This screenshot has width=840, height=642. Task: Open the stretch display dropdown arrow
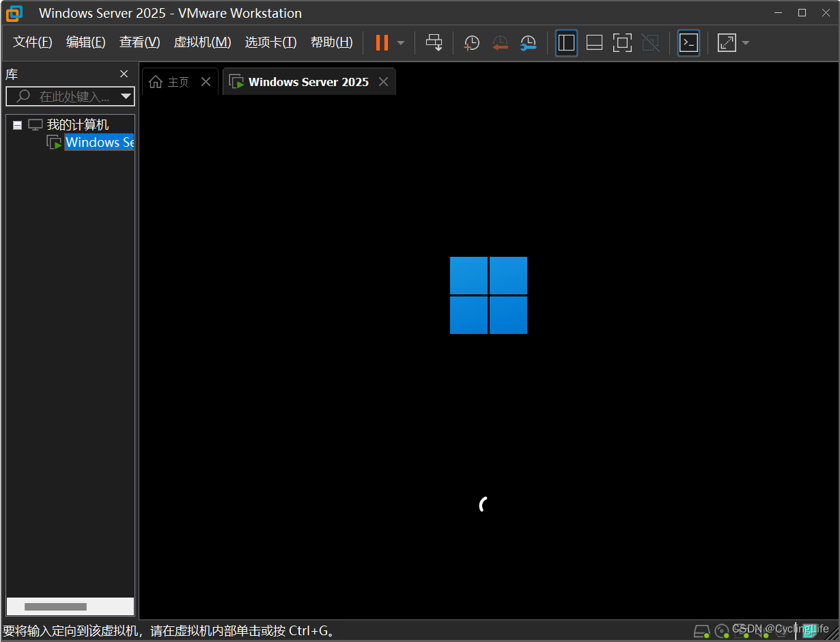(745, 43)
